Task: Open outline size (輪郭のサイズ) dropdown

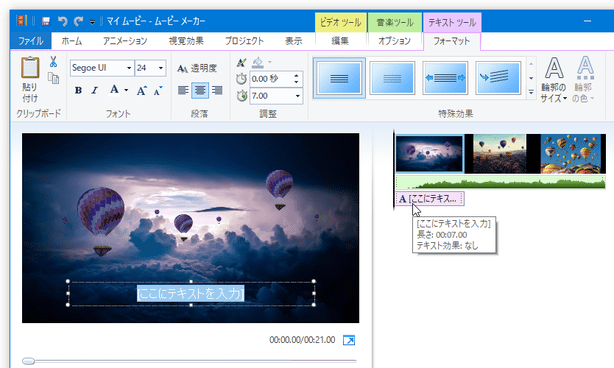Action: (x=554, y=80)
